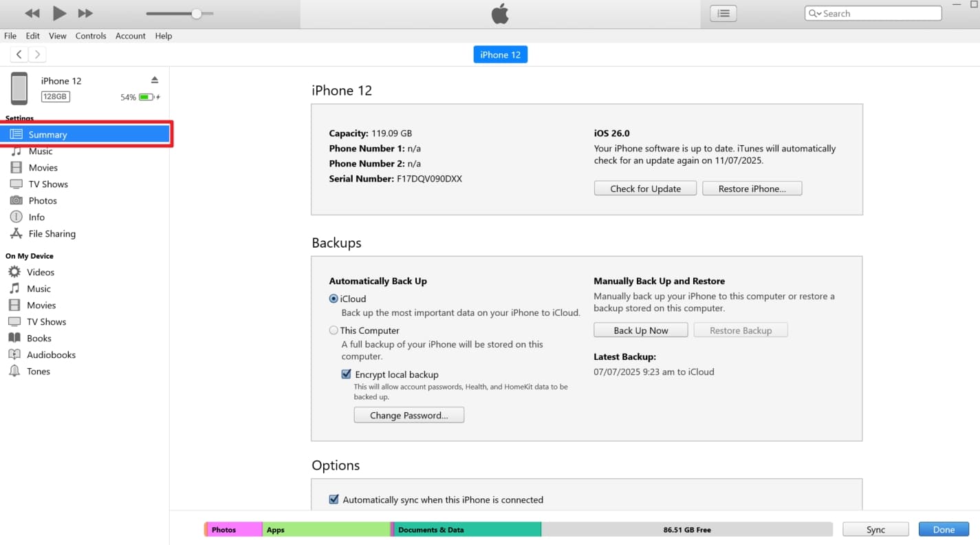
Task: Click the forward navigation arrow
Action: [x=37, y=54]
